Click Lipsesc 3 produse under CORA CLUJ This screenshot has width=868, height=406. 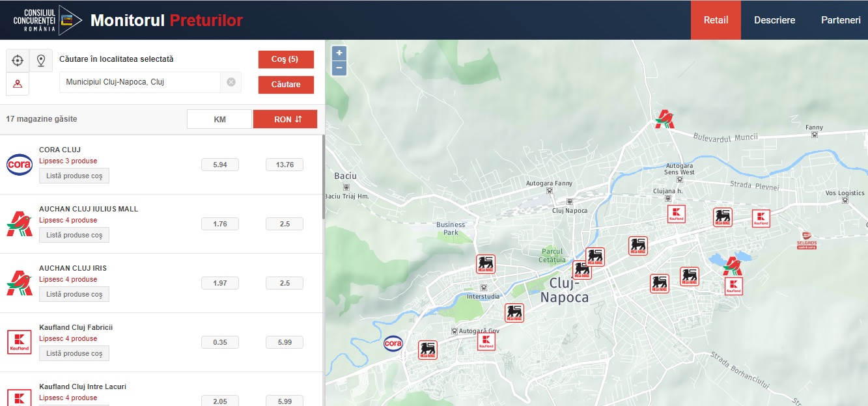[68, 161]
